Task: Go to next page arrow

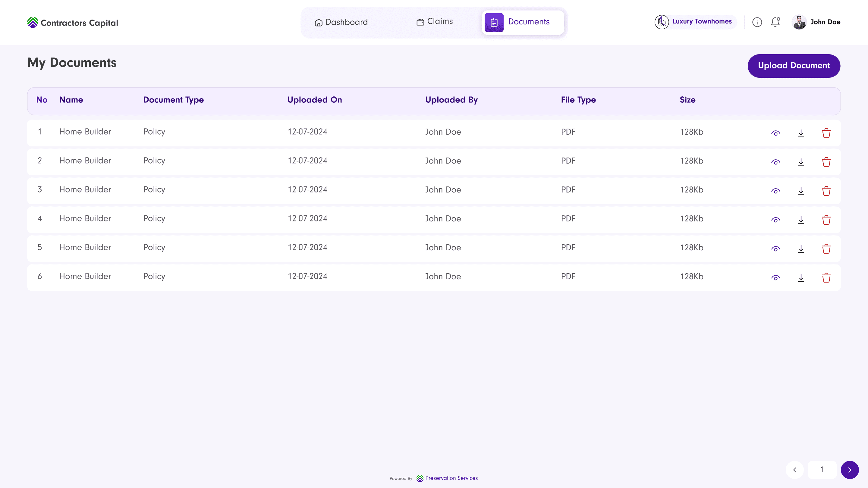Action: tap(850, 470)
